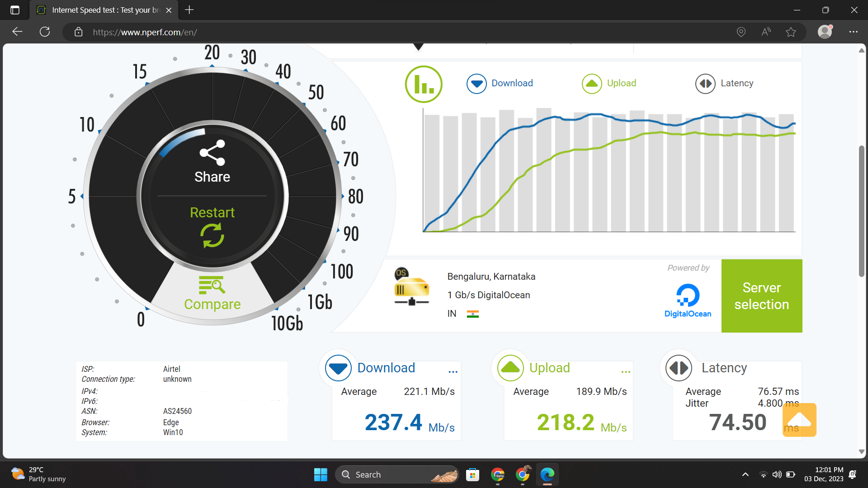Viewport: 868px width, 488px height.
Task: Open a new browser tab
Action: pyautogui.click(x=189, y=10)
